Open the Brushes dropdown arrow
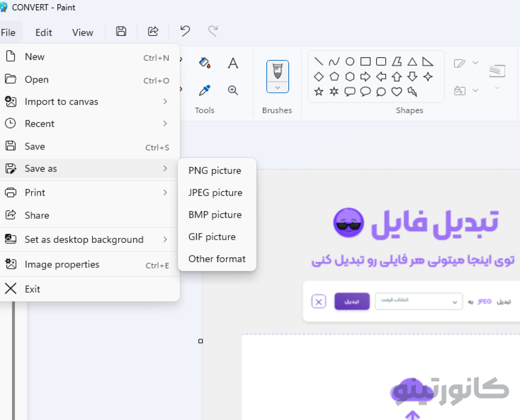 coord(278,88)
